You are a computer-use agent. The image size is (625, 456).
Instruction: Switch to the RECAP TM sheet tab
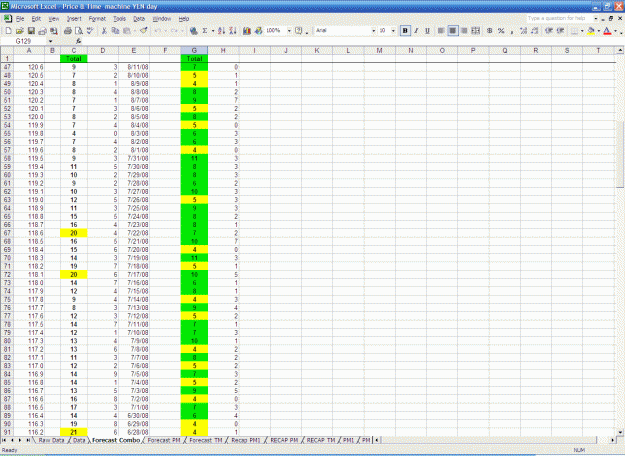321,440
